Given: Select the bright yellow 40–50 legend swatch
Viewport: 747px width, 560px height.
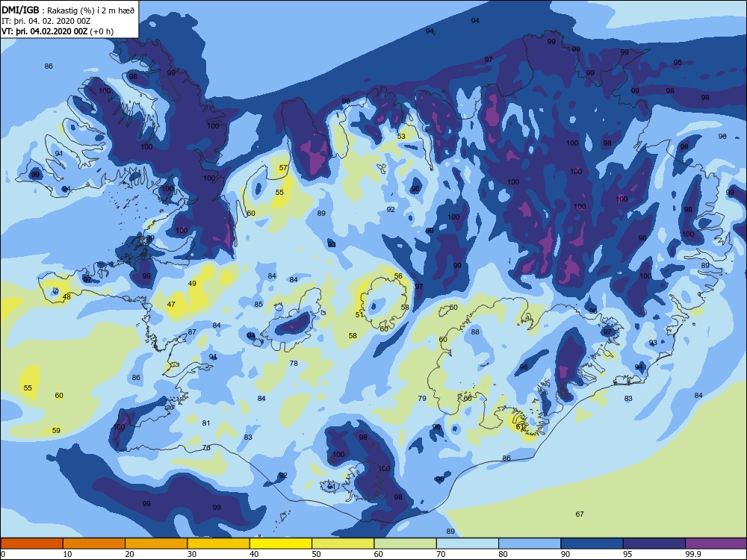Looking at the screenshot, I should point(281,544).
